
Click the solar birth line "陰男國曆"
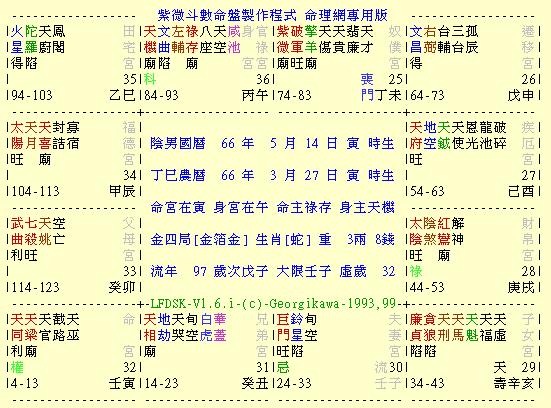pyautogui.click(x=178, y=143)
